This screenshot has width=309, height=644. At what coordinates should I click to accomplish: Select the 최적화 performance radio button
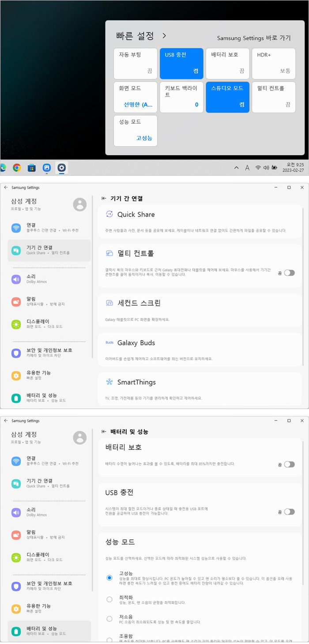coord(109,599)
